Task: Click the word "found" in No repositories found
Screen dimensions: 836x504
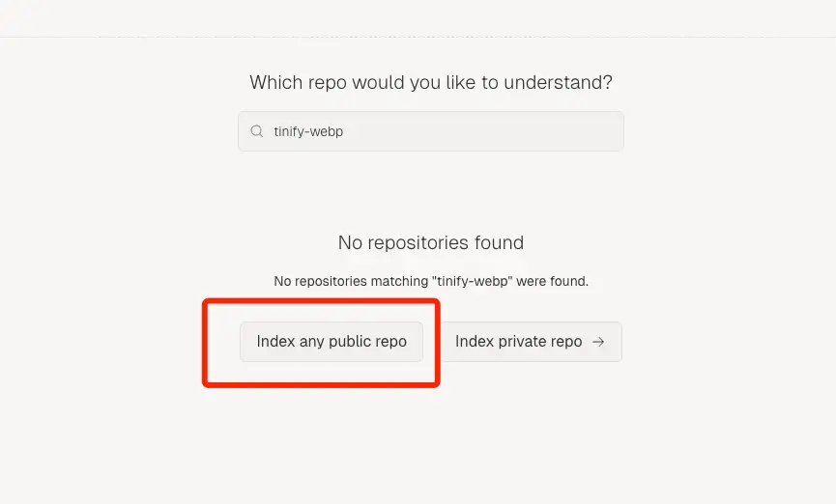Action: [499, 243]
